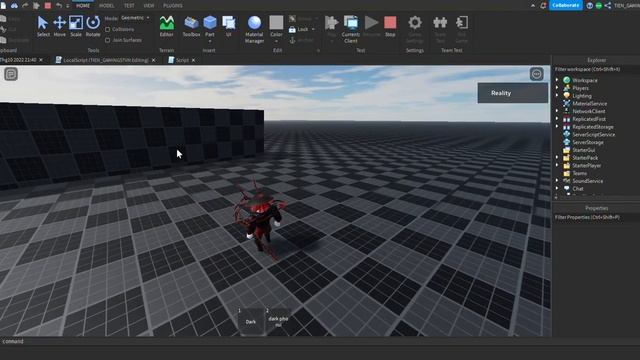Open Game Settings
This screenshot has width=640, height=360.
click(x=415, y=29)
